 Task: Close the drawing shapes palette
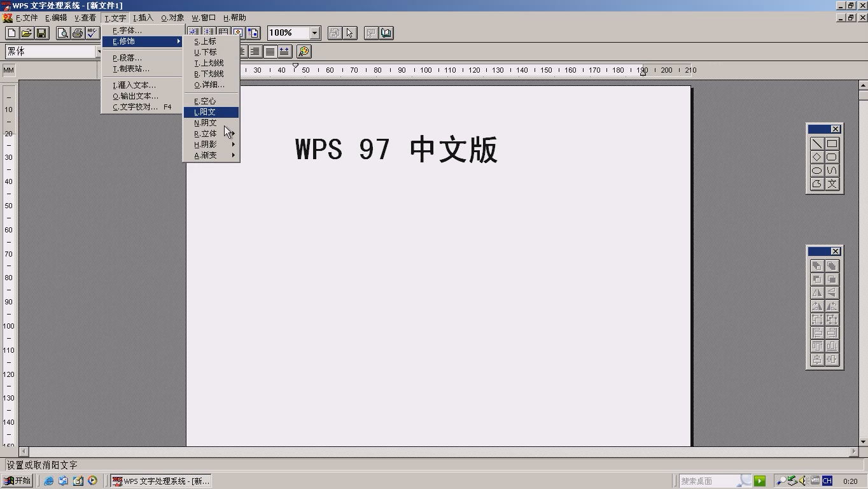click(x=835, y=129)
